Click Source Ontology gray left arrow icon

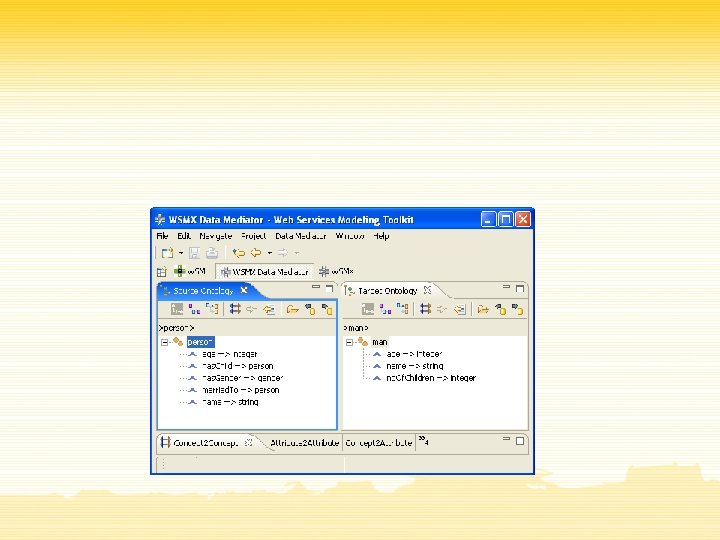(251, 309)
